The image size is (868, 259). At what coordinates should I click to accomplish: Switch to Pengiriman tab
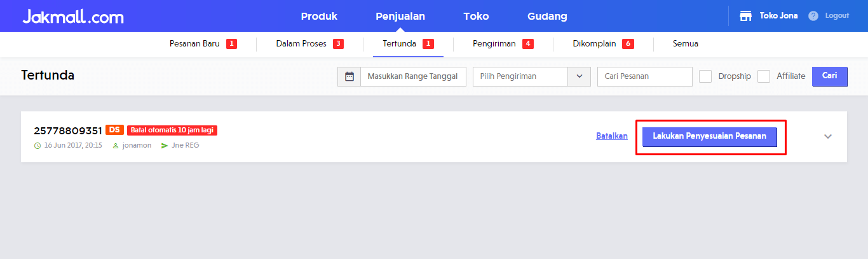494,44
